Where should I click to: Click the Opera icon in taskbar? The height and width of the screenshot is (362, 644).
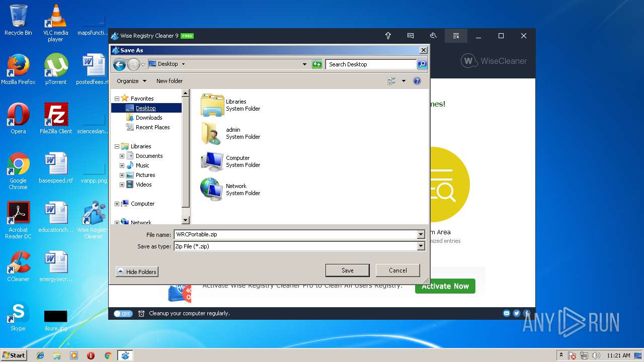(x=91, y=355)
